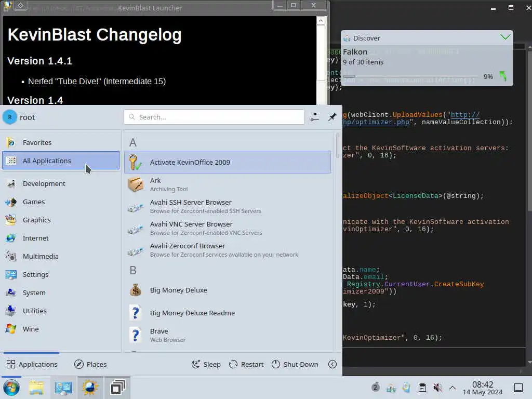532x399 pixels.
Task: Open file manager from taskbar
Action: [36, 388]
